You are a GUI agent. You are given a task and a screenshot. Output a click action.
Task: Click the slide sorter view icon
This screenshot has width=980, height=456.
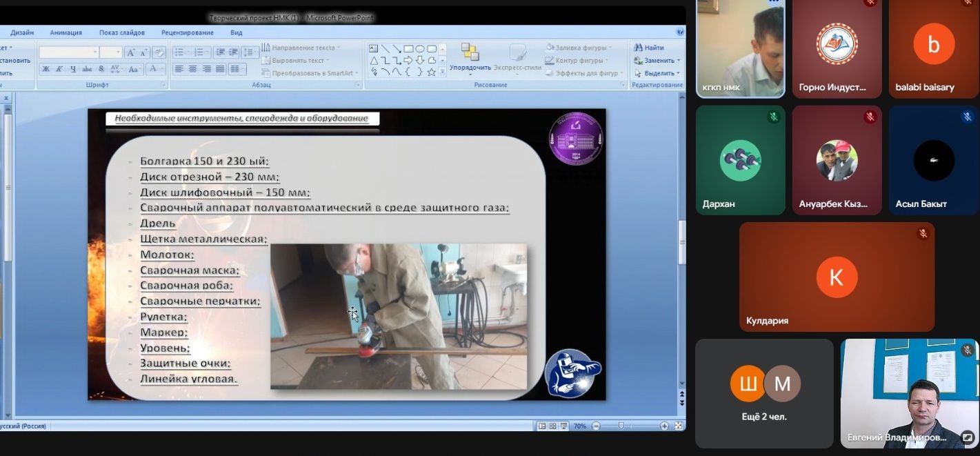click(552, 426)
